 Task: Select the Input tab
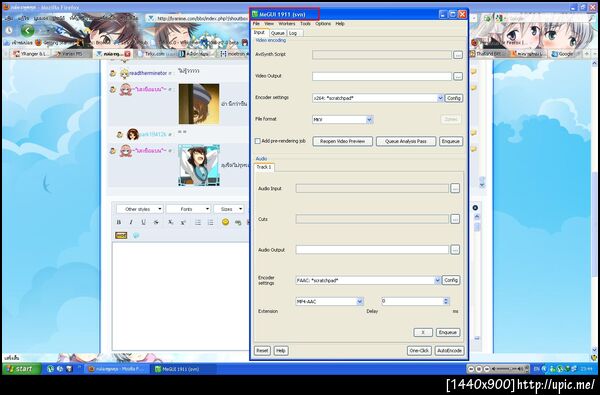point(259,33)
